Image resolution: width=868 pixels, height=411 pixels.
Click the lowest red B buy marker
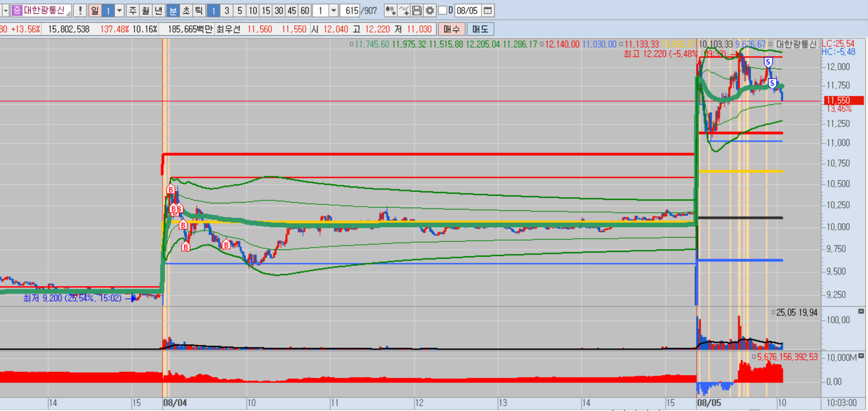[186, 247]
